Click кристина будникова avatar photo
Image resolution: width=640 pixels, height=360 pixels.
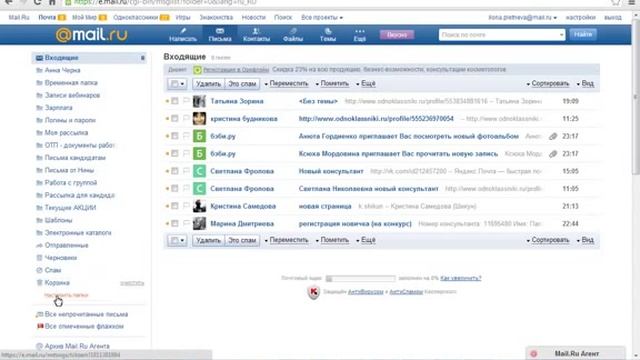tap(199, 118)
